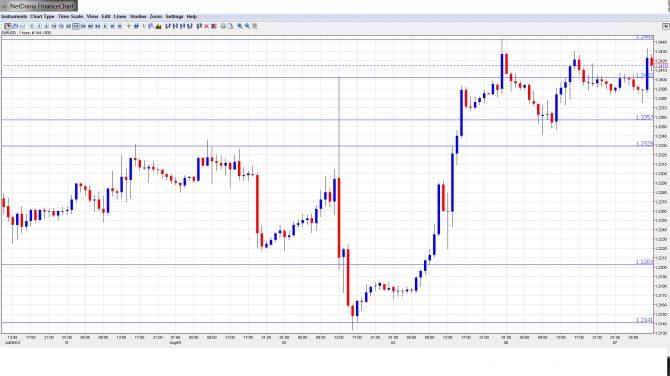The image size is (670, 376).
Task: Open the Studies menu
Action: coord(138,16)
